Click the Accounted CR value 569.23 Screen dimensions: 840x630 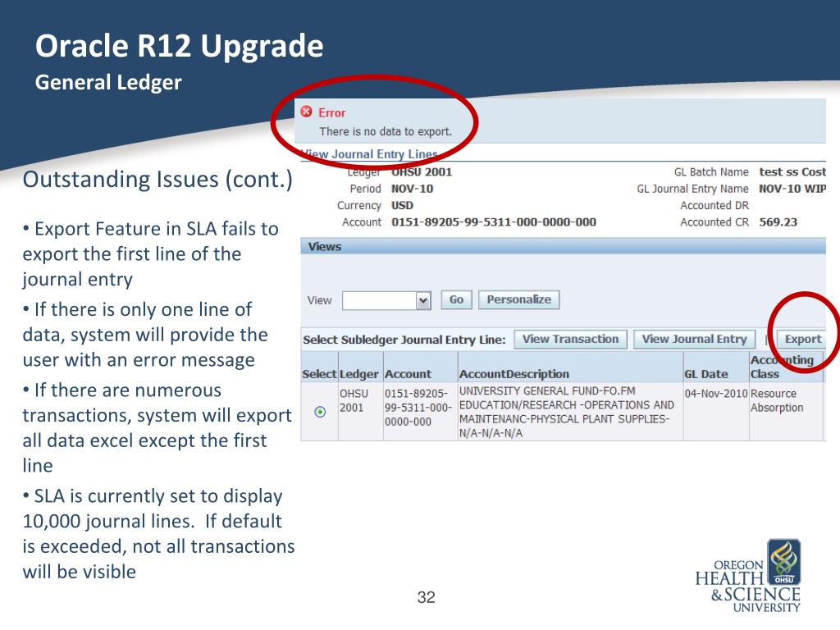click(778, 221)
